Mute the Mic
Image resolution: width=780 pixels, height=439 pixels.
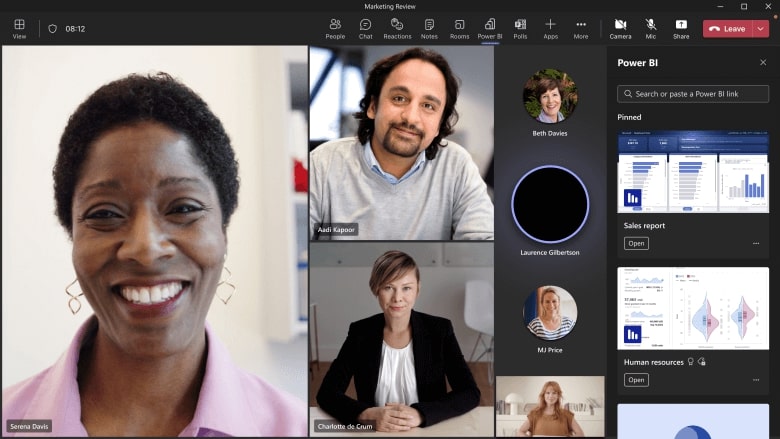point(651,28)
